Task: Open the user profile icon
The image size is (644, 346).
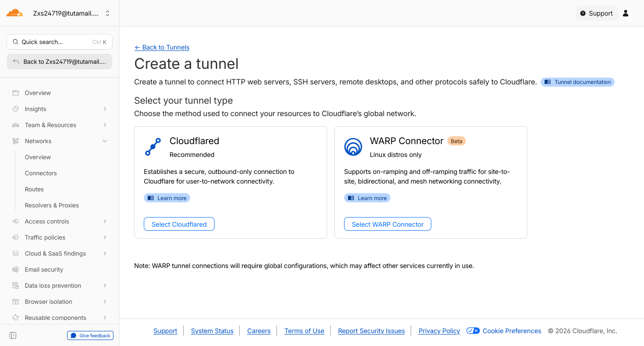Action: click(x=626, y=13)
